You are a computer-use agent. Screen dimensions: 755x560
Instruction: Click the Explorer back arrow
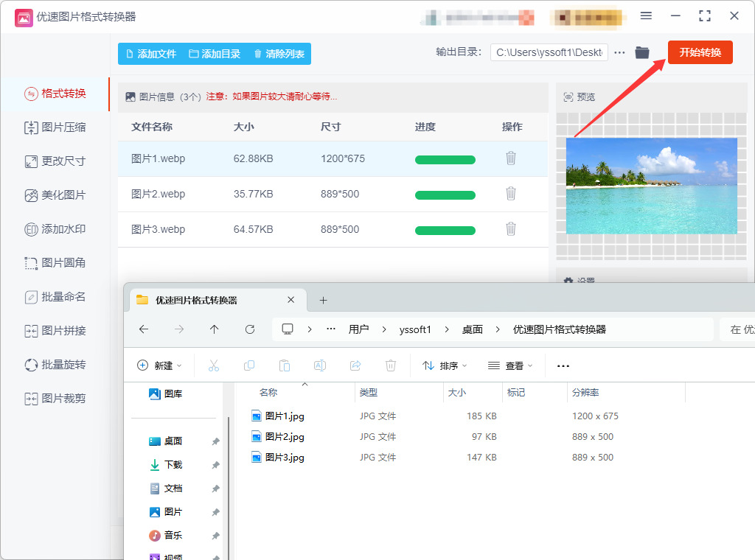pos(144,329)
